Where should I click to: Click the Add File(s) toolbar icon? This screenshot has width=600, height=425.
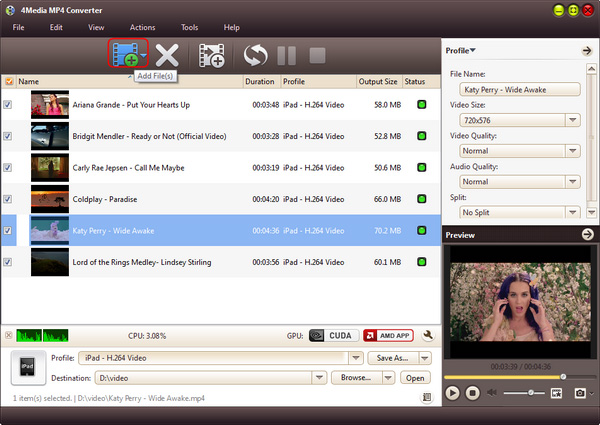click(x=125, y=55)
